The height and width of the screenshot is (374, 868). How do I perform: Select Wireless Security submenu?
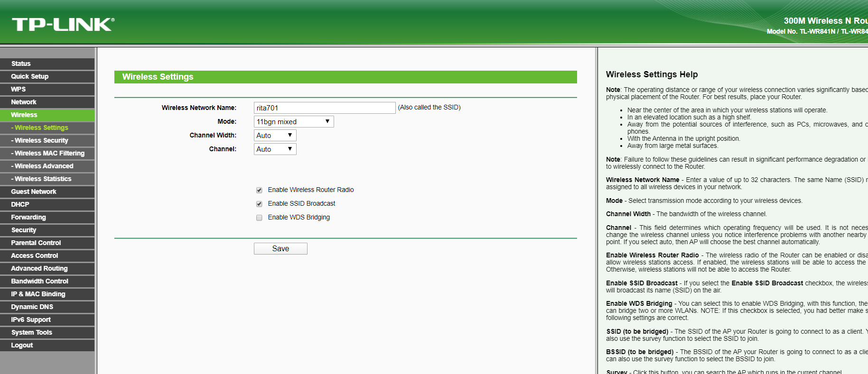point(47,140)
